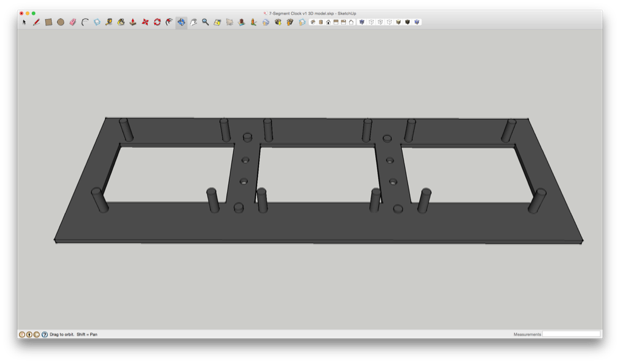Viewport: 620px width, 363px height.
Task: Click the second circular status bar icon
Action: (29, 334)
